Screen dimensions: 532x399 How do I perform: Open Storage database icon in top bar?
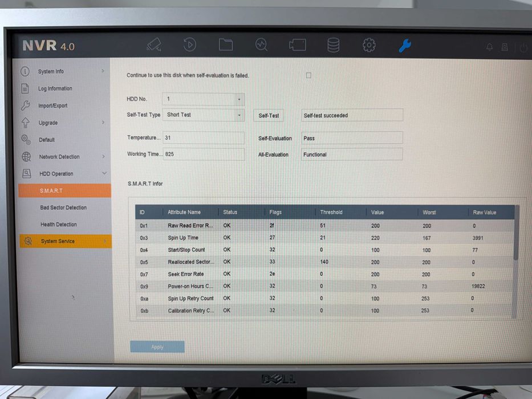pos(333,45)
